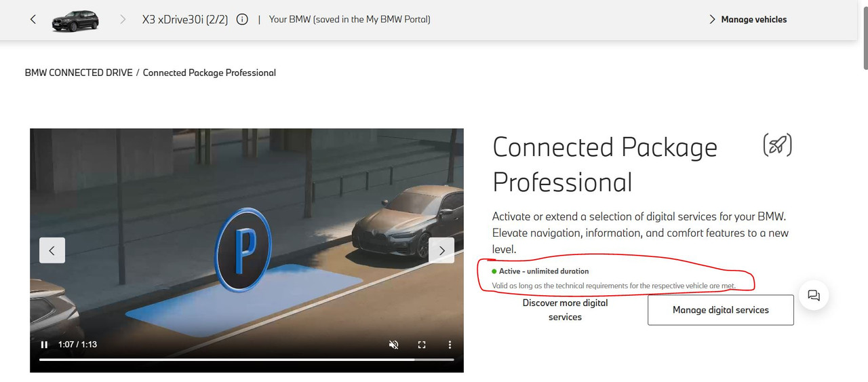
Task: Click Discover more digital services
Action: tap(565, 310)
